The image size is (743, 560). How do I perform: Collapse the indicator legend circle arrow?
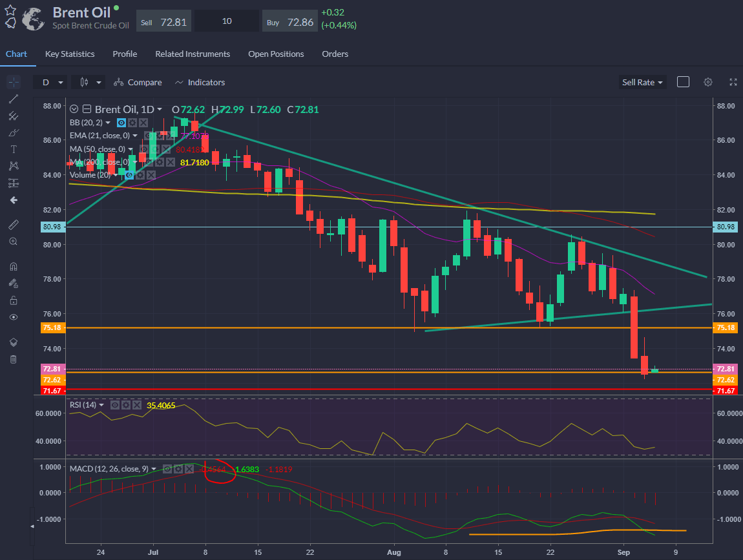(74, 109)
